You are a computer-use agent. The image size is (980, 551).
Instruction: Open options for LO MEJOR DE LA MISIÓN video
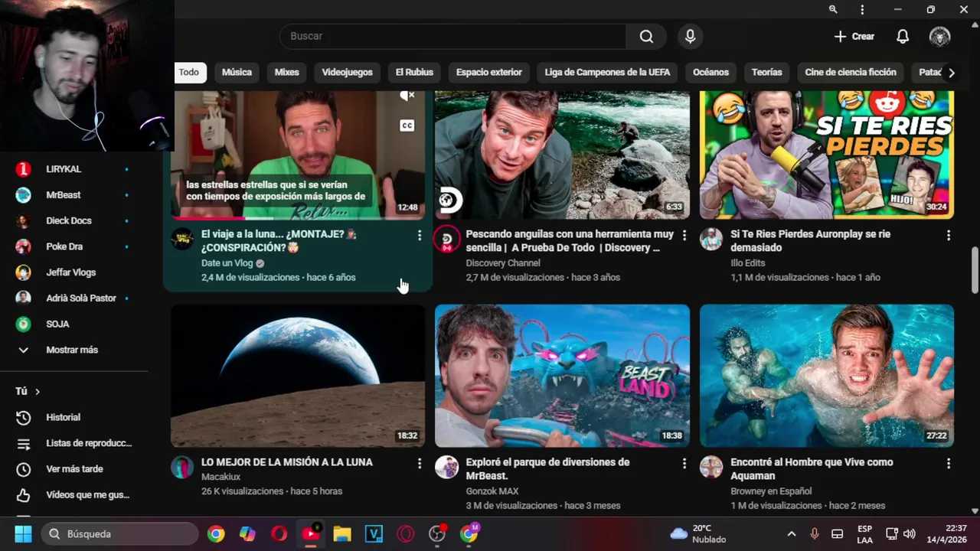(x=419, y=463)
